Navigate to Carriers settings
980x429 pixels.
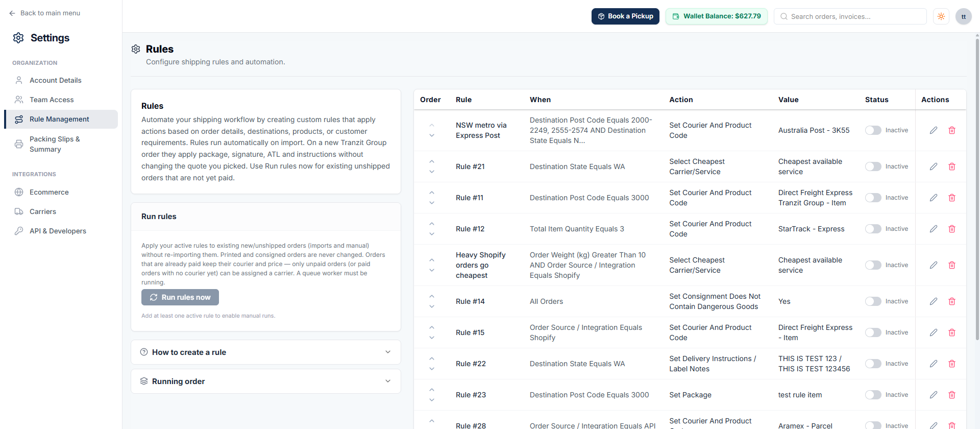click(61, 211)
